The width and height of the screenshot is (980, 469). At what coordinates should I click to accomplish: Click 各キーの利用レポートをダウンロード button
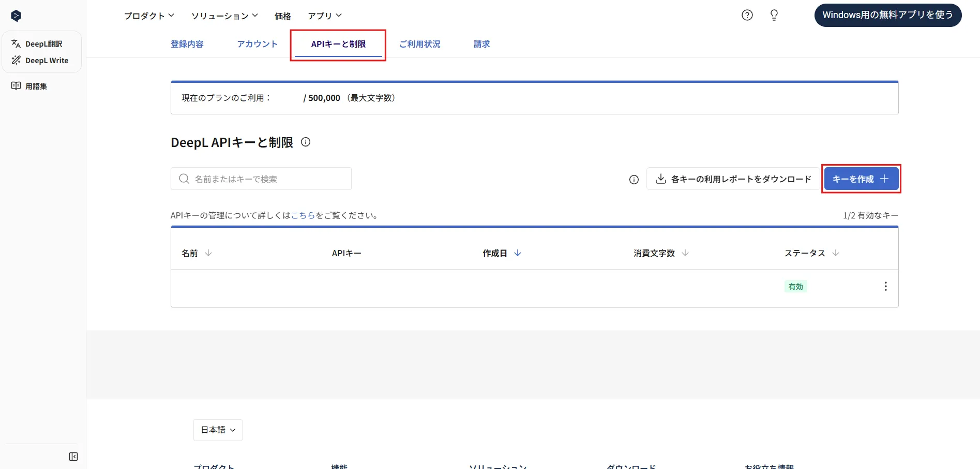coord(733,179)
